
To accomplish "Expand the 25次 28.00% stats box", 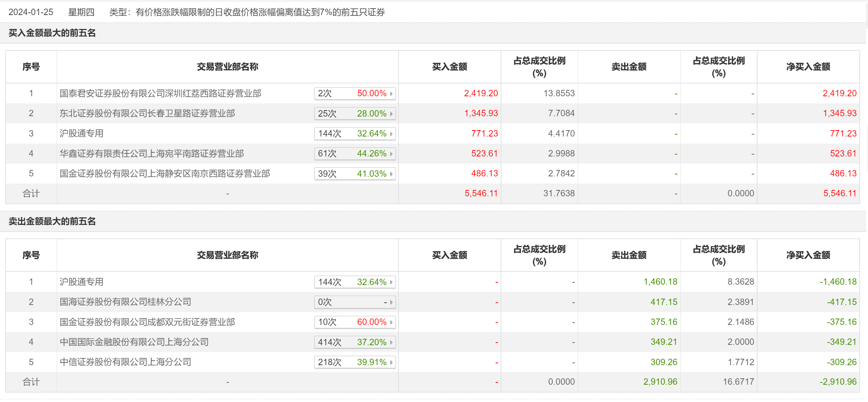I will (355, 114).
